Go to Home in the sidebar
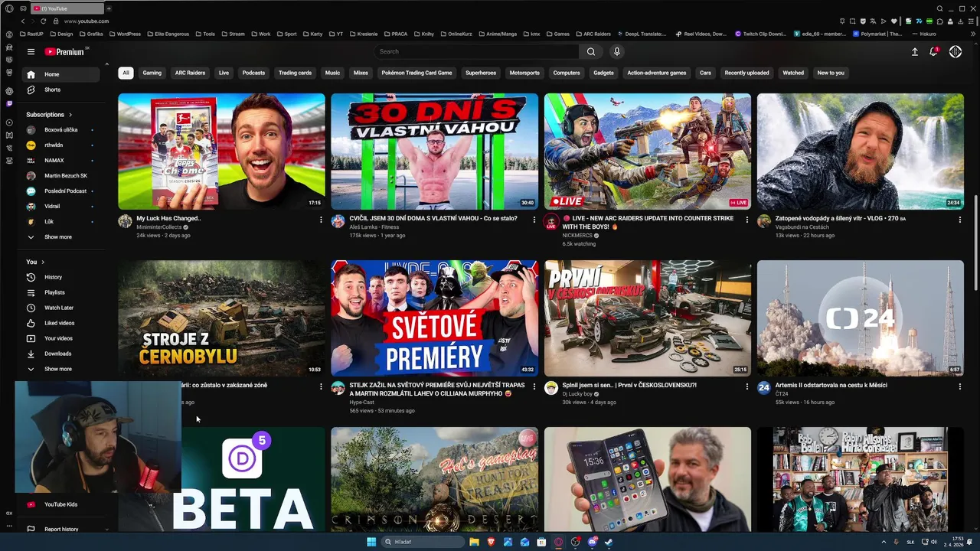The width and height of the screenshot is (980, 551). click(61, 74)
